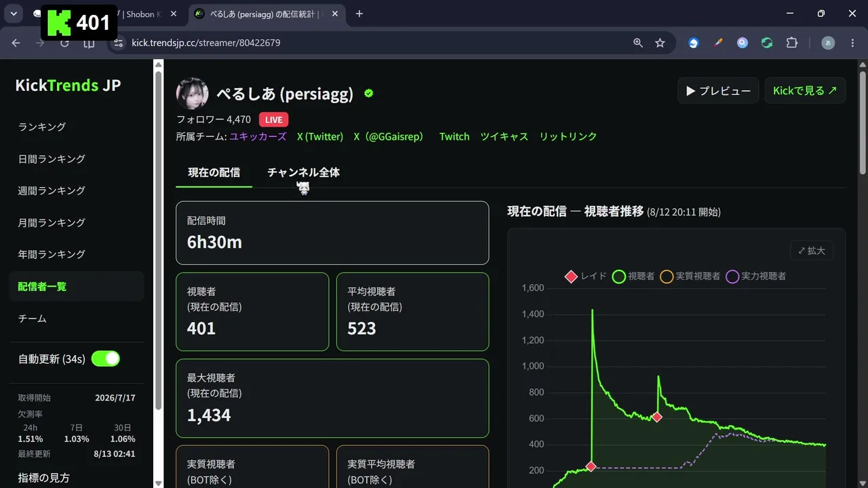868x488 pixels.
Task: Click the green swirl extension icon
Action: 767,43
